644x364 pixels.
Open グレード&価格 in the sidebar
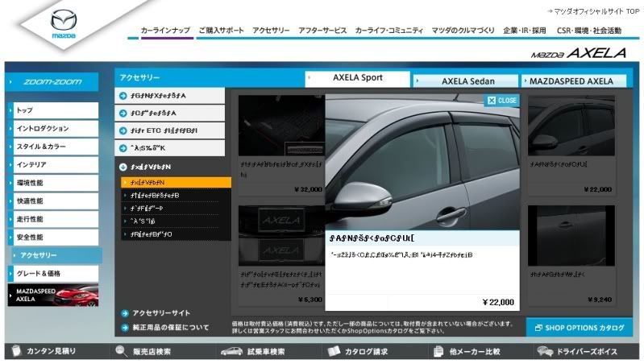coord(53,273)
